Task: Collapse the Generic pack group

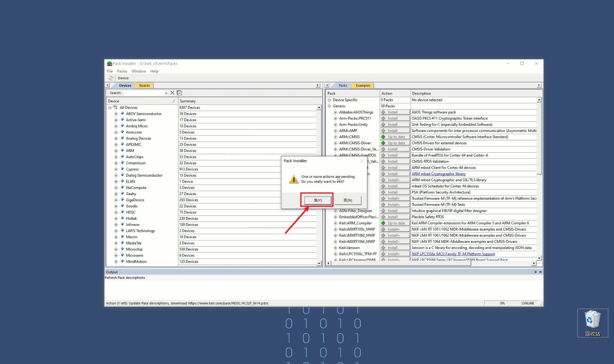Action: point(329,106)
